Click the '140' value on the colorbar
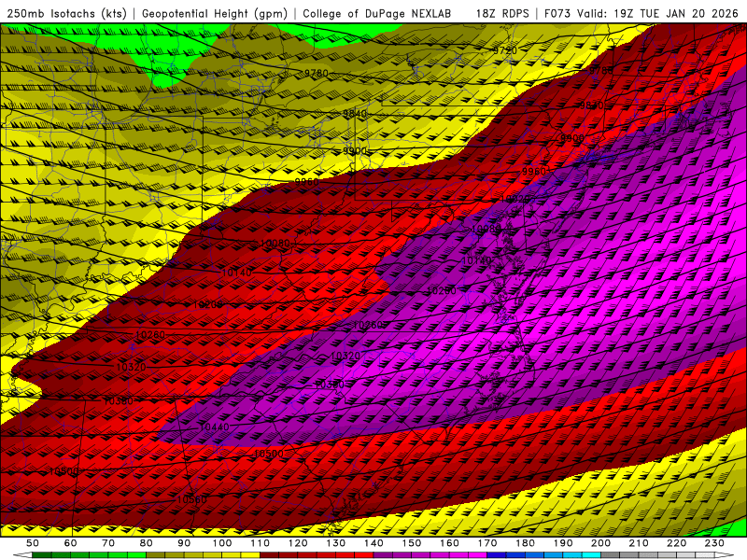The width and height of the screenshot is (747, 560). click(x=373, y=543)
